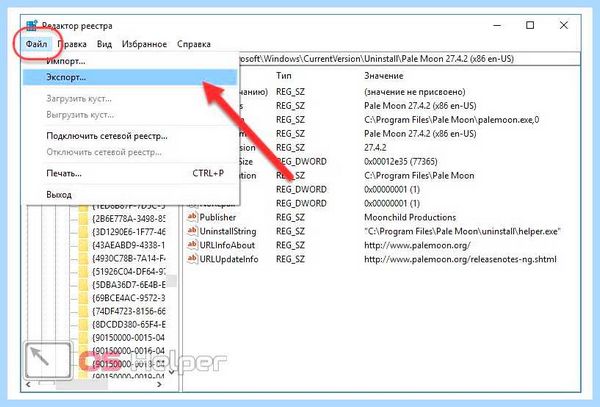Select the {69BCE4AC-9572 registry key
Image resolution: width=600 pixels, height=407 pixels.
point(129,298)
